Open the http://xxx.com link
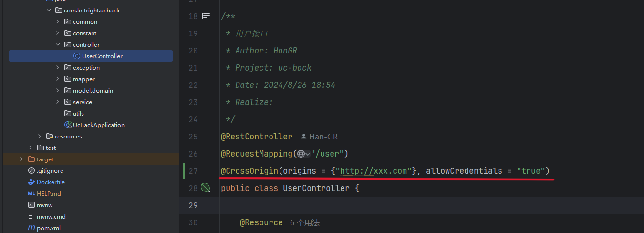 pyautogui.click(x=374, y=171)
